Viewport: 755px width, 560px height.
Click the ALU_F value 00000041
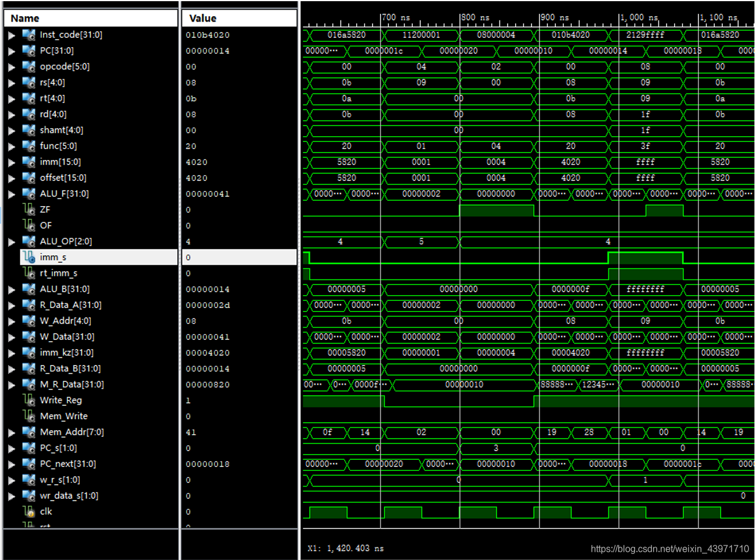[208, 194]
